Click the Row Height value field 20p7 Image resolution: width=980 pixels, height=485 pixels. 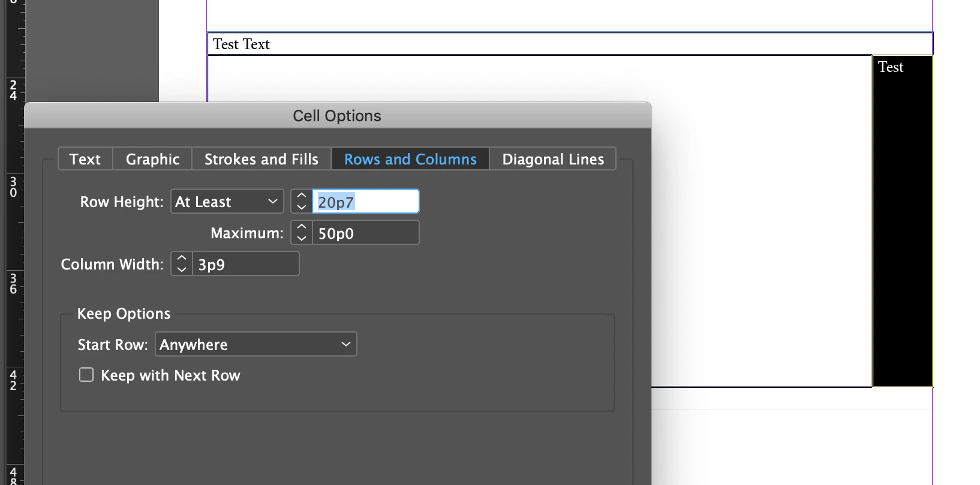366,202
